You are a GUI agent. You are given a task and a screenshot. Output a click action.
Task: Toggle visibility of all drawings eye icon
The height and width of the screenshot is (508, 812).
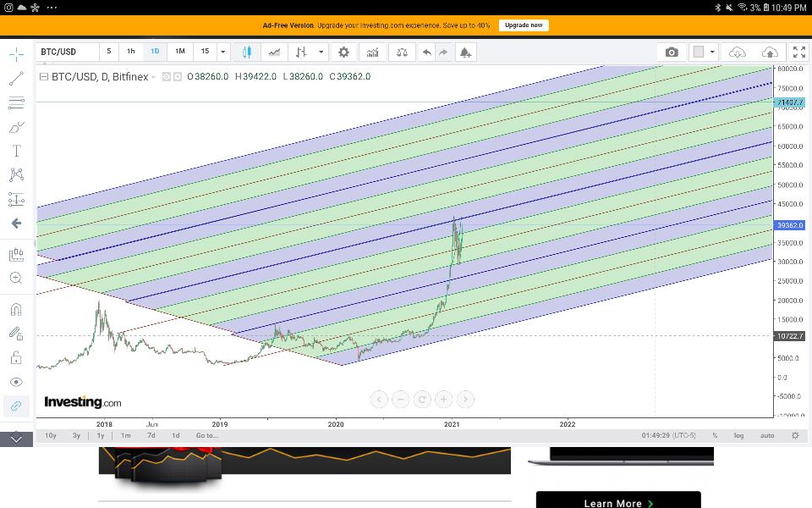click(16, 383)
